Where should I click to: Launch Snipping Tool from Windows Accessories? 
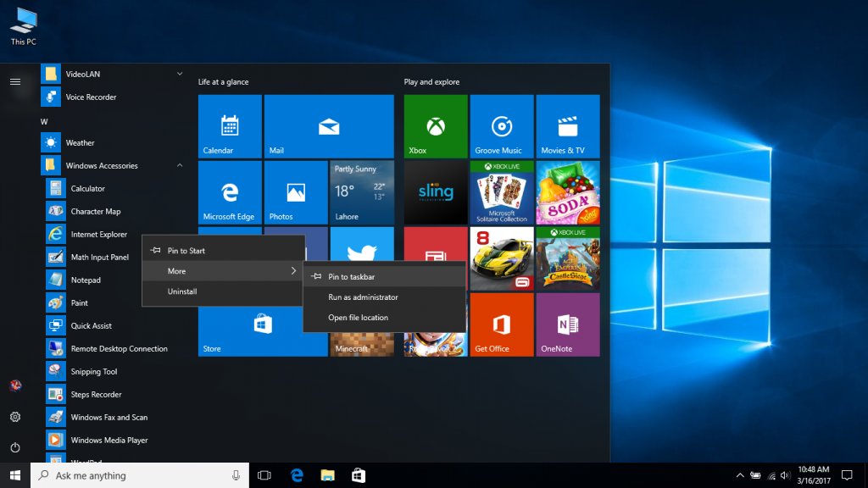[93, 372]
